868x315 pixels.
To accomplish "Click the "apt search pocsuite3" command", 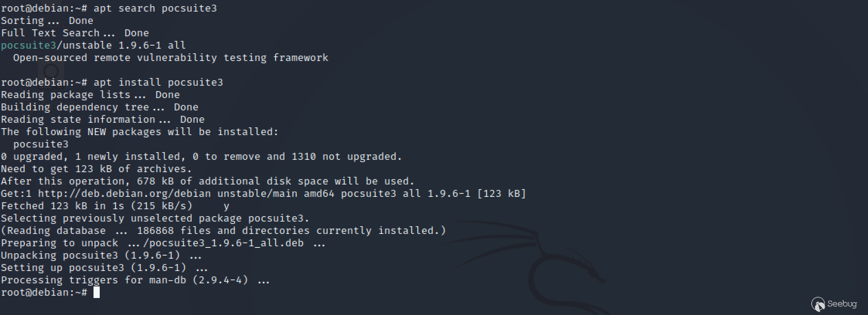I will [155, 8].
